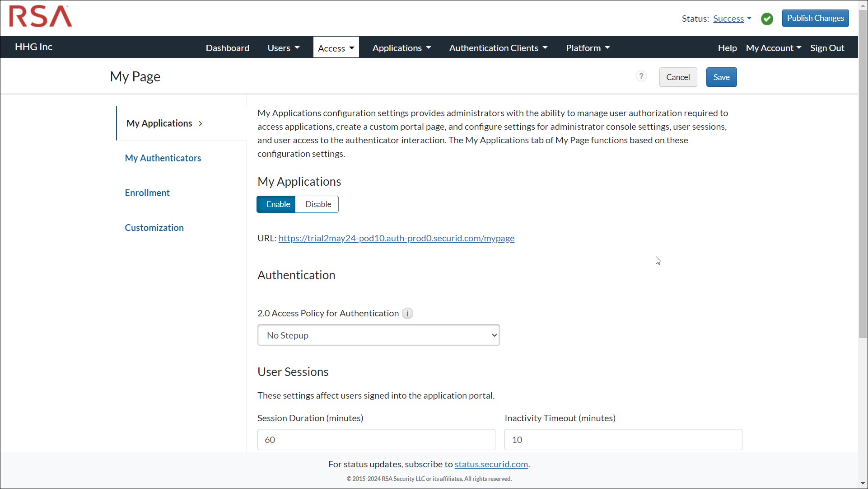The height and width of the screenshot is (489, 868).
Task: Open the My Account dropdown
Action: pyautogui.click(x=773, y=47)
